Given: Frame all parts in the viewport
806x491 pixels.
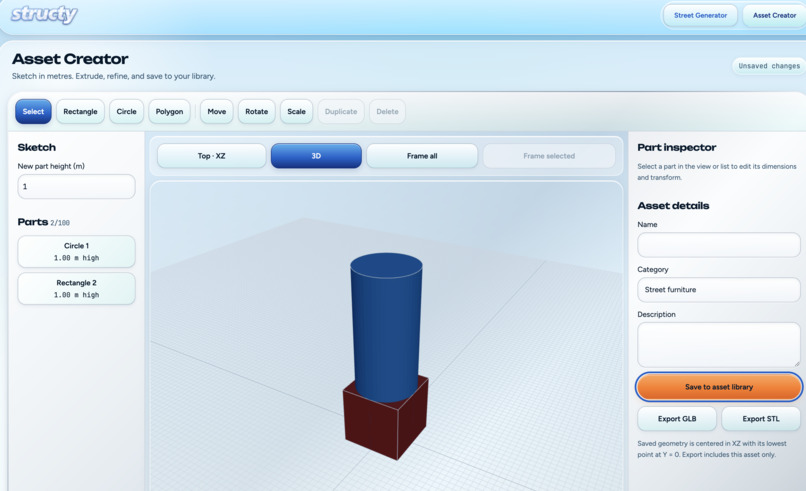Looking at the screenshot, I should 422,156.
